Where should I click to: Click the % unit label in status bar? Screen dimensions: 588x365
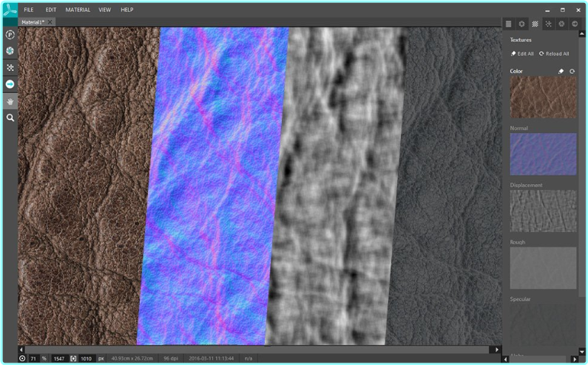click(44, 358)
